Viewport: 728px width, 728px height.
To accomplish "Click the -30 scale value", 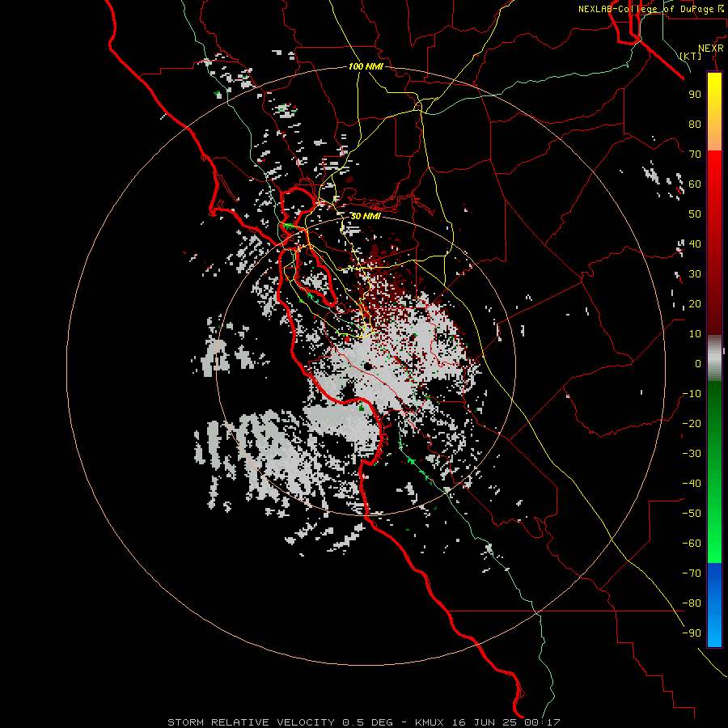I will click(692, 454).
